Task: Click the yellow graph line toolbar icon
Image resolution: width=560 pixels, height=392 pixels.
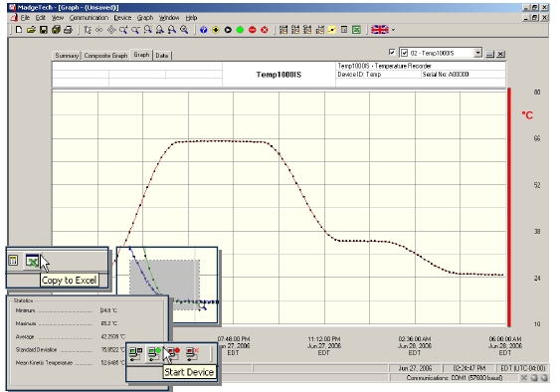Action: 332,30
